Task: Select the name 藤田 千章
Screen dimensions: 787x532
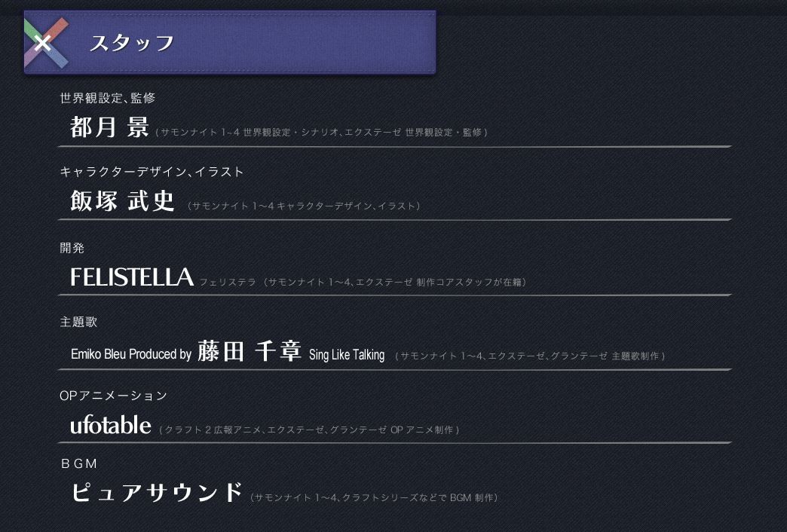Action: (x=250, y=351)
